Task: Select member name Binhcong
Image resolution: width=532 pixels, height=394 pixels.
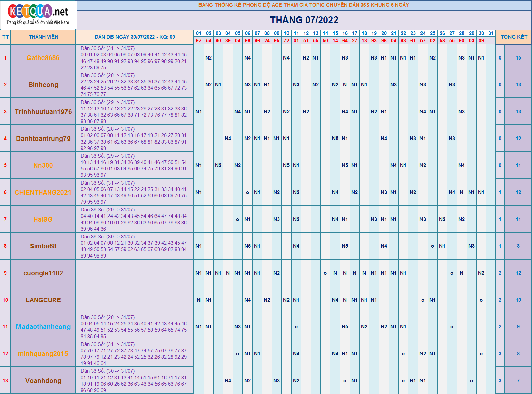Action: tap(43, 85)
